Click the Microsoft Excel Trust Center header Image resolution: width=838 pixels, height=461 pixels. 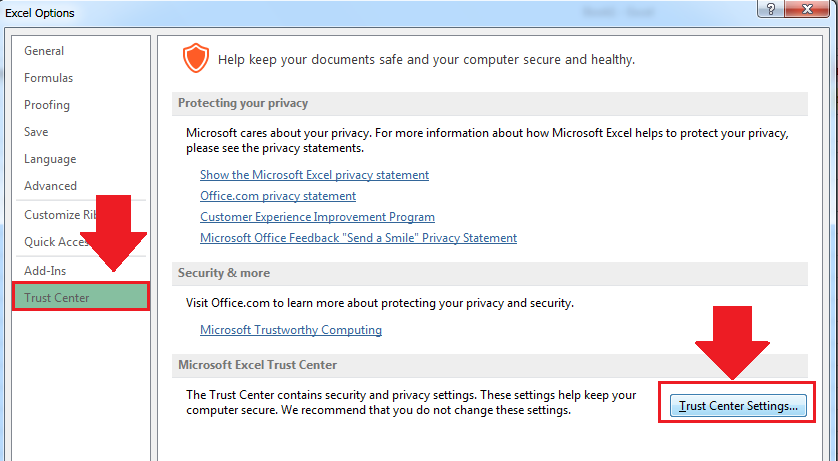tap(490, 365)
